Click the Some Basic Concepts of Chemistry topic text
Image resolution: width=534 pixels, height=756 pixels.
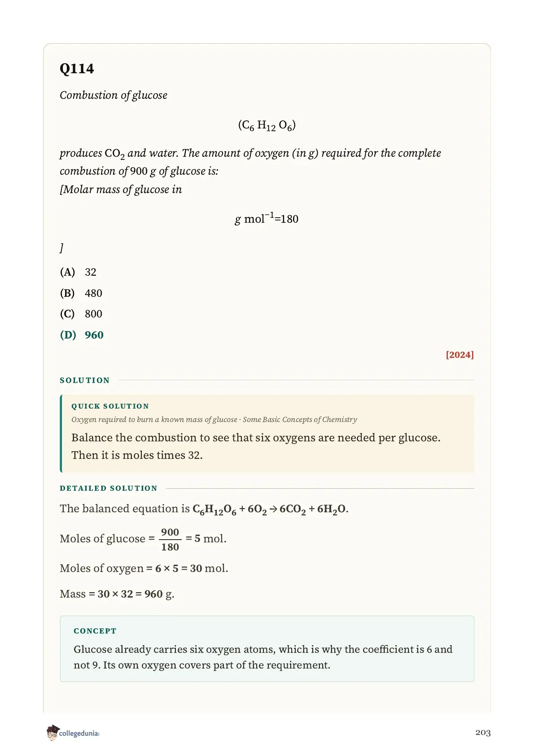300,419
